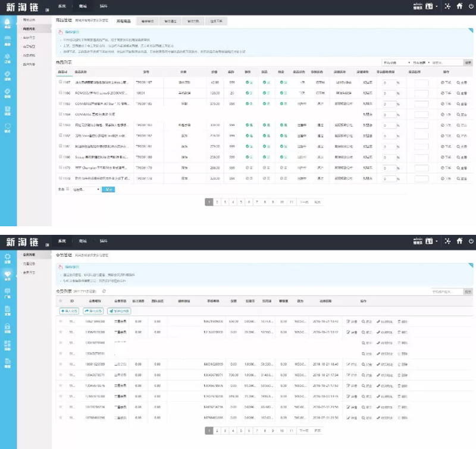476x449 pixels.
Task: Click the magnifier view icon in product row 1187
Action: 459,82
